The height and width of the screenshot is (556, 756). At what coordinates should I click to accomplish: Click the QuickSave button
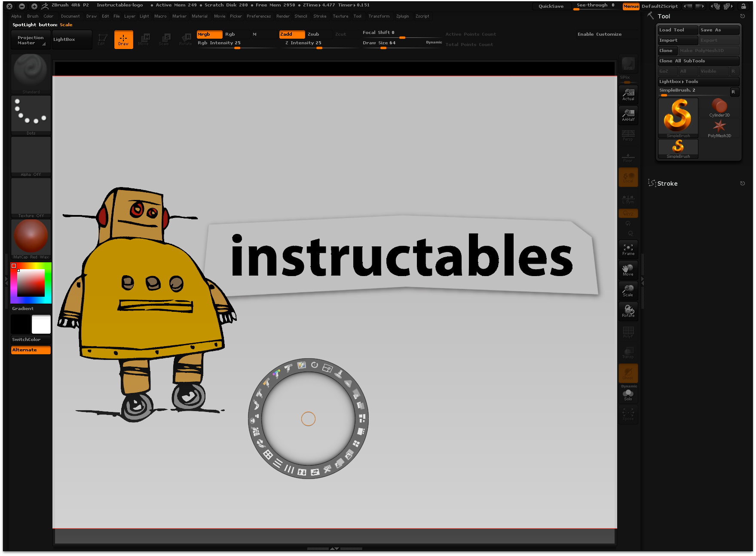click(x=551, y=6)
